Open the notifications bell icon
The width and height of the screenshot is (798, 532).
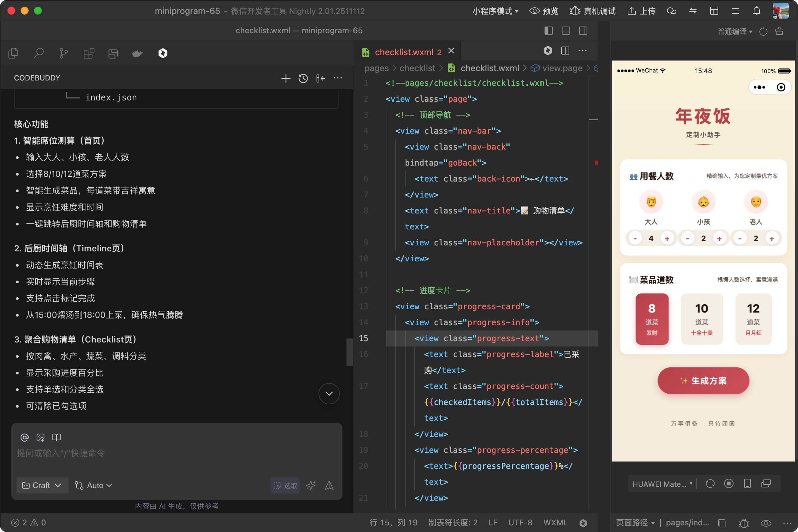757,11
